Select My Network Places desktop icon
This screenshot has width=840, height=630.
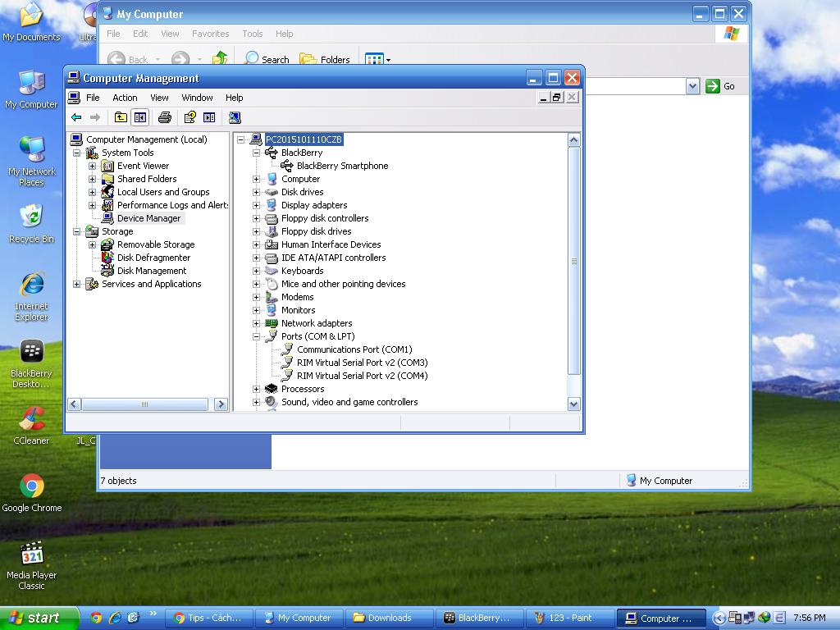(31, 161)
